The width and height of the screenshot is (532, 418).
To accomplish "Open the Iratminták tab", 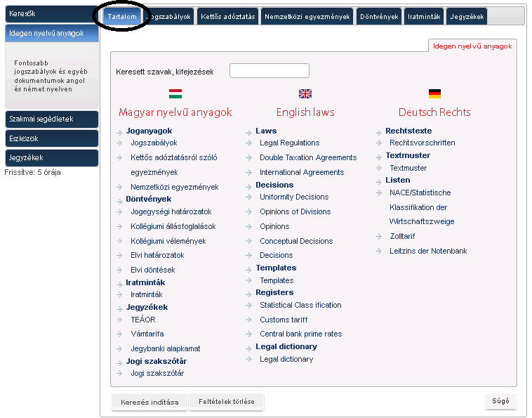I will coord(424,16).
